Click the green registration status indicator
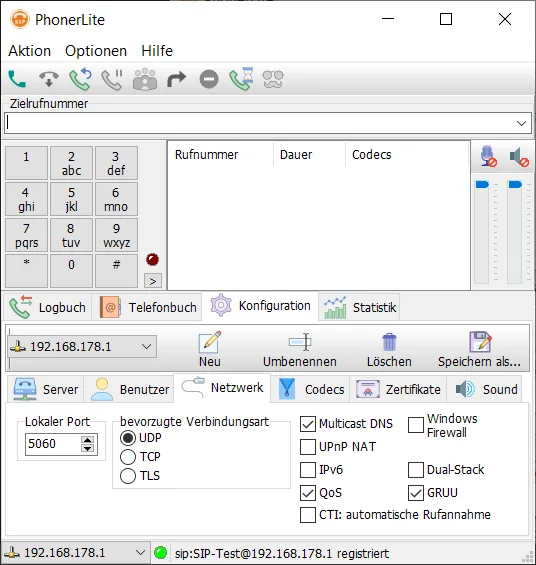The height and width of the screenshot is (565, 536). [161, 552]
